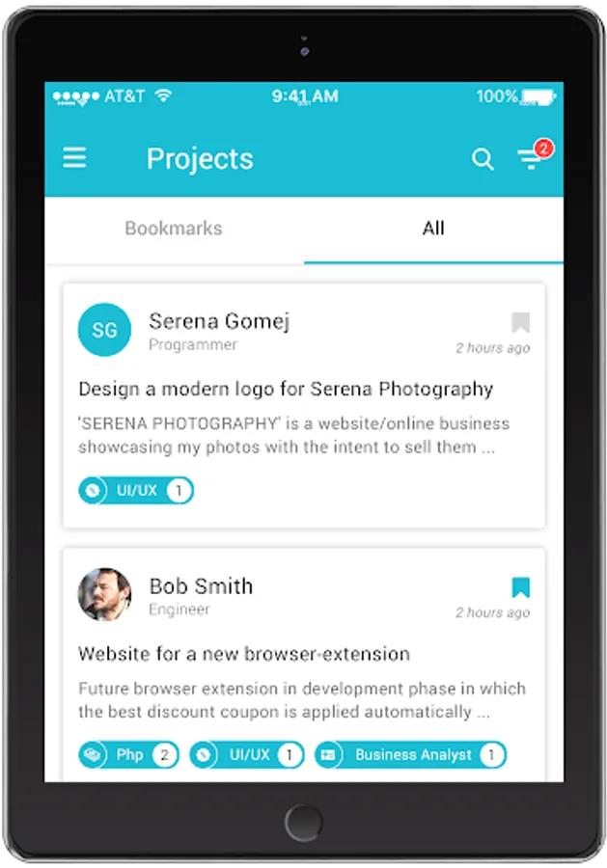Tap the Php tag icon
This screenshot has width=607, height=868.
pyautogui.click(x=93, y=754)
